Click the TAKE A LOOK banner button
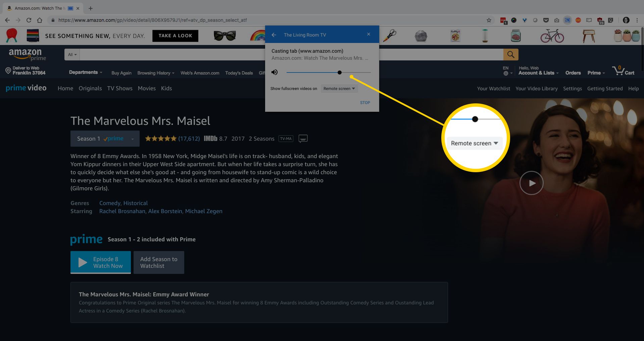Image resolution: width=644 pixels, height=341 pixels. pyautogui.click(x=175, y=36)
